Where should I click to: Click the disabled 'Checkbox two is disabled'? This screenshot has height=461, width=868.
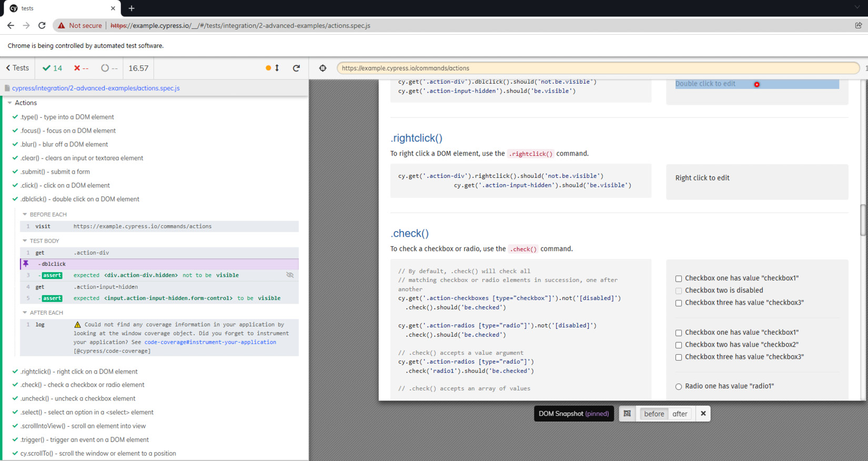679,290
